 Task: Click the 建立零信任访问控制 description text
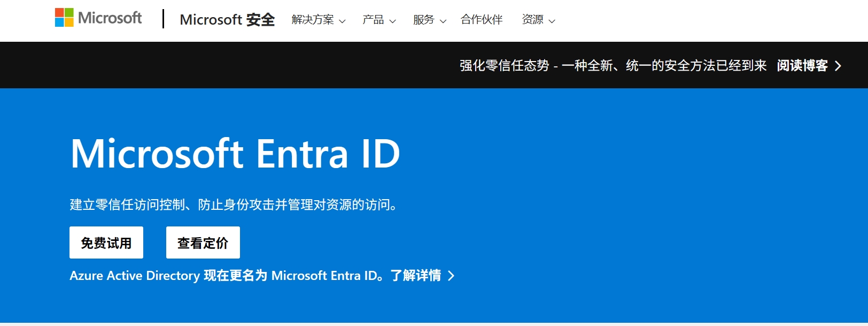point(235,204)
